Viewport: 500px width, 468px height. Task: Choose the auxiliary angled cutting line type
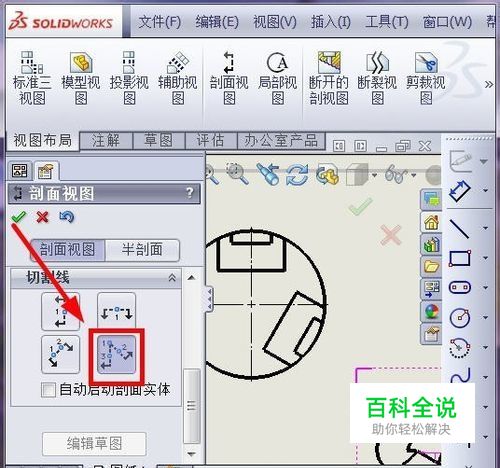(60, 354)
